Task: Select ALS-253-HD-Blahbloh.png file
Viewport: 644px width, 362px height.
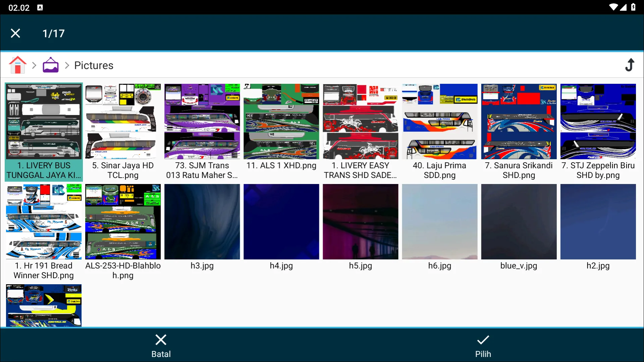Action: (x=123, y=222)
